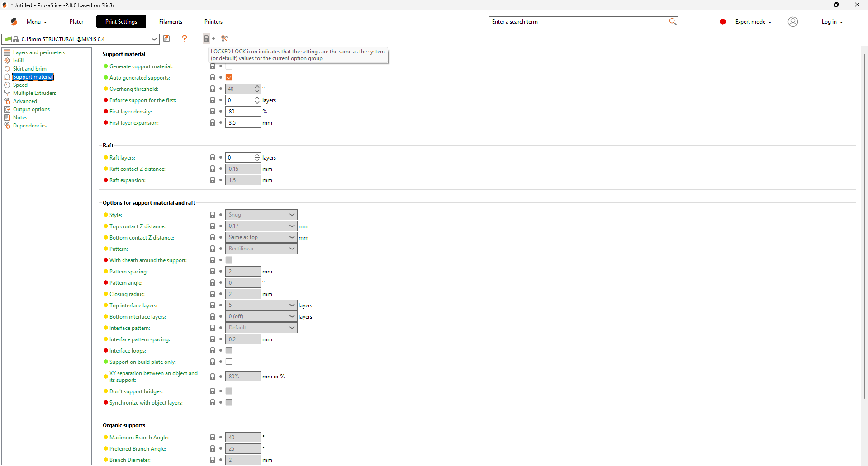Open the 0.15mm STRUCTURAL preset dropdown
This screenshot has width=868, height=466.
154,39
